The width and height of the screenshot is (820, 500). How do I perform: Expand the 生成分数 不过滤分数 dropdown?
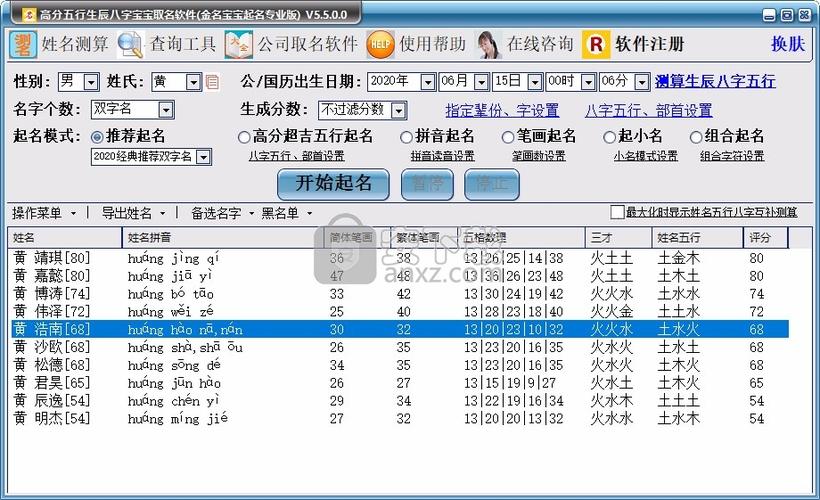coord(399,110)
